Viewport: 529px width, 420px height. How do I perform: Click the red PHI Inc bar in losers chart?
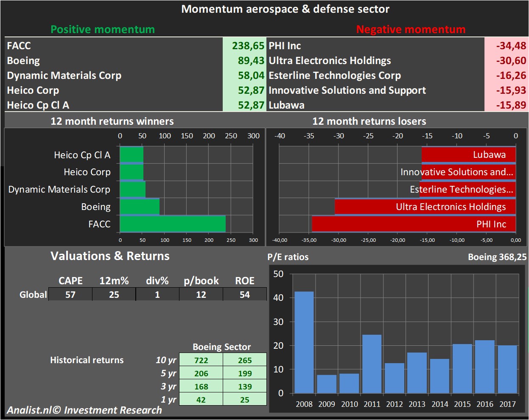click(x=414, y=224)
